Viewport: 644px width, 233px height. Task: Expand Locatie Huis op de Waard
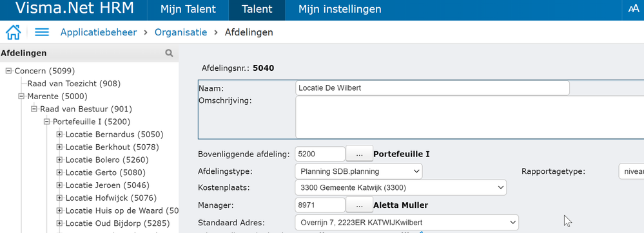coord(59,210)
